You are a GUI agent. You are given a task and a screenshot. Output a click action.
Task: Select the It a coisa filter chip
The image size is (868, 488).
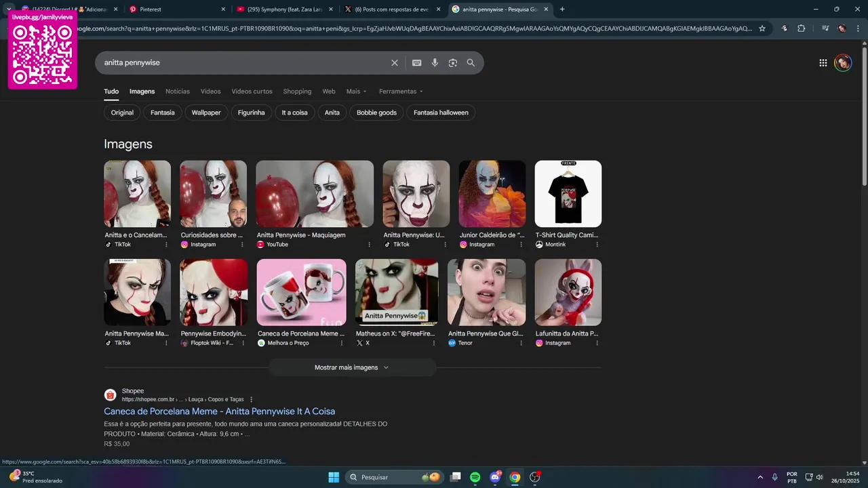pos(295,113)
